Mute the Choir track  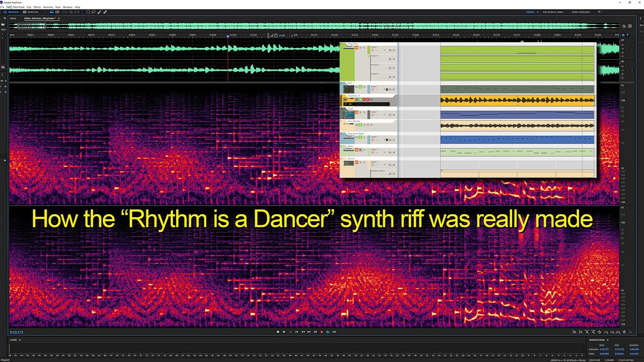[357, 112]
